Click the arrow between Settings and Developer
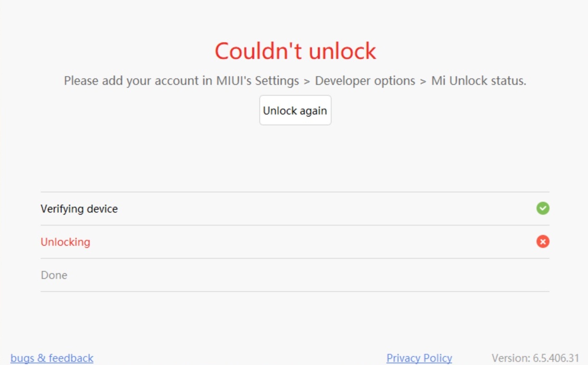 [x=307, y=81]
